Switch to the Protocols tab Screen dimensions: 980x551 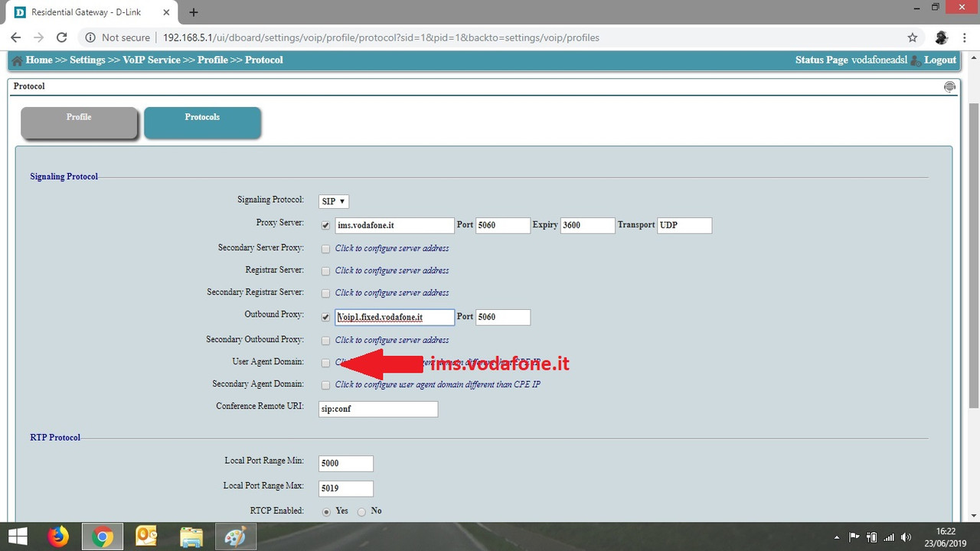(202, 122)
